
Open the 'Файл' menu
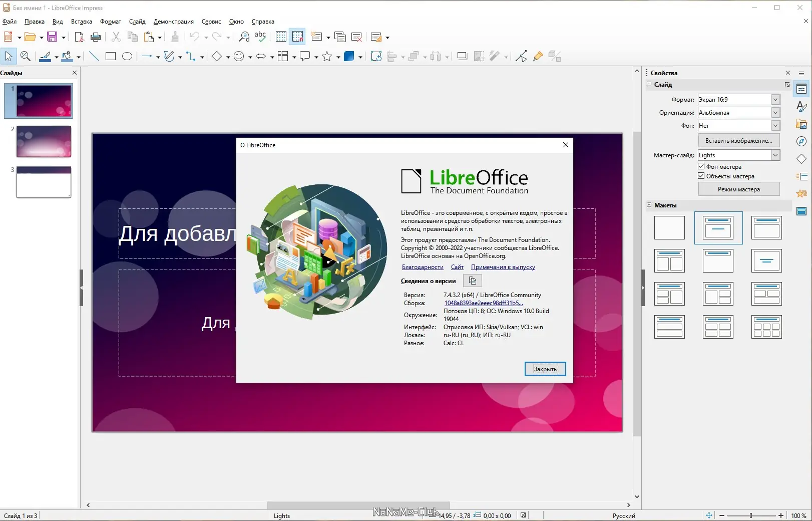(x=10, y=22)
